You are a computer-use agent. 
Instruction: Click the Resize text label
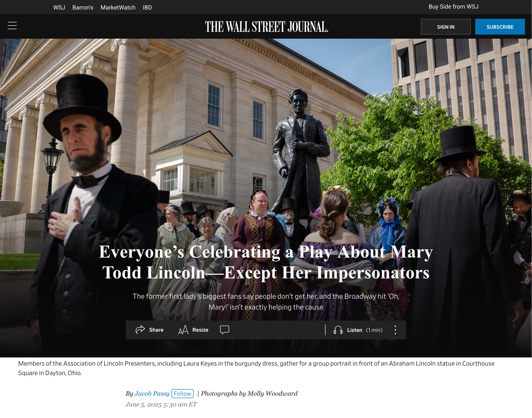point(200,330)
